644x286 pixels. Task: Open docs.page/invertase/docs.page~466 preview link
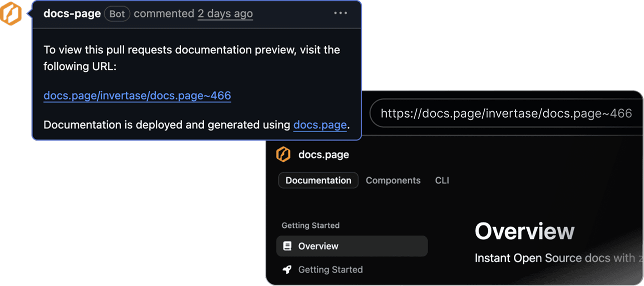point(137,95)
